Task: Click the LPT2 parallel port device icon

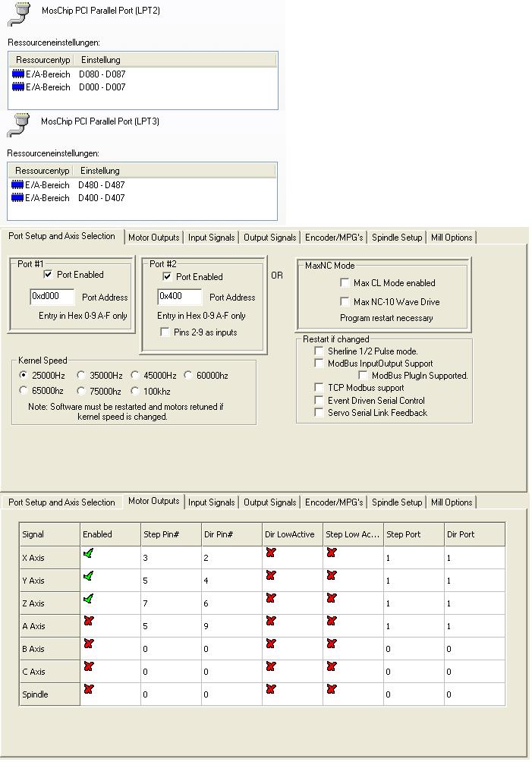Action: click(20, 14)
